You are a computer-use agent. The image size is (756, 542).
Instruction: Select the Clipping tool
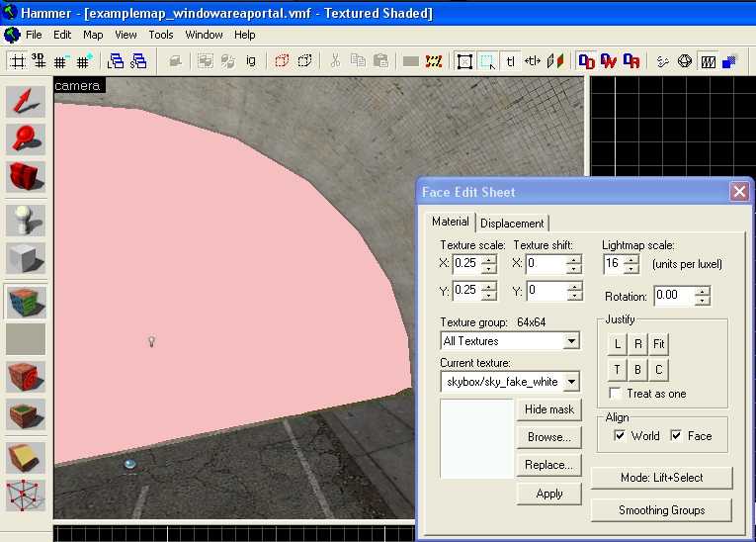pyautogui.click(x=26, y=457)
